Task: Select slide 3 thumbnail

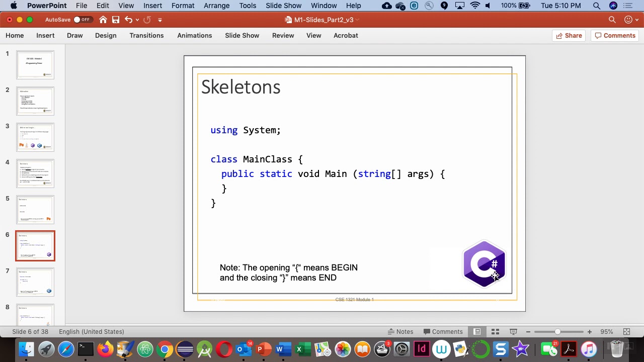Action: (x=35, y=137)
